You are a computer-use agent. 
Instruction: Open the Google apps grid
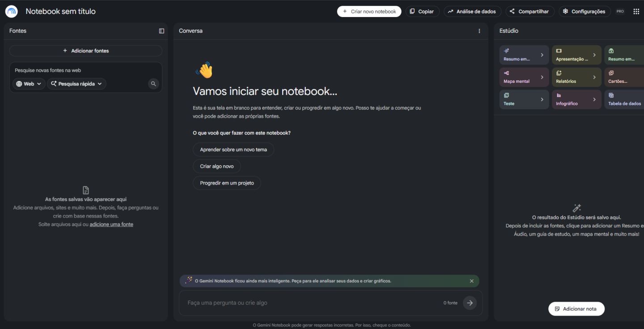(x=636, y=12)
